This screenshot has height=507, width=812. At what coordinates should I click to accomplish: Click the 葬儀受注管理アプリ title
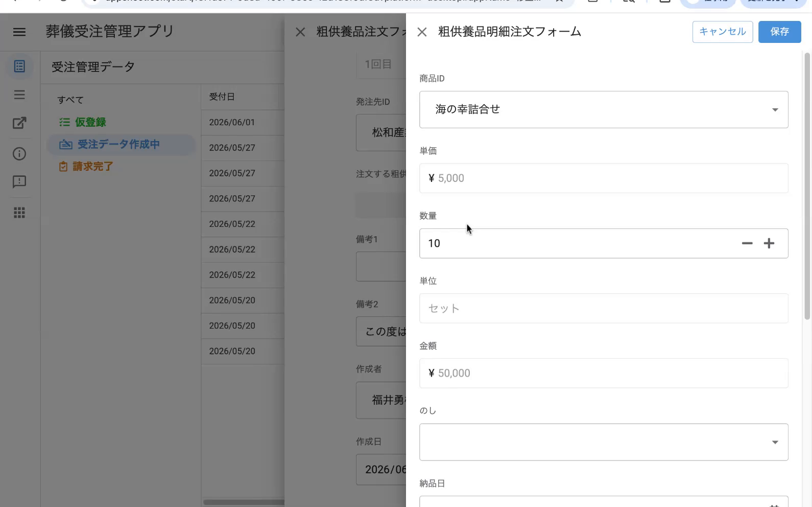click(110, 31)
